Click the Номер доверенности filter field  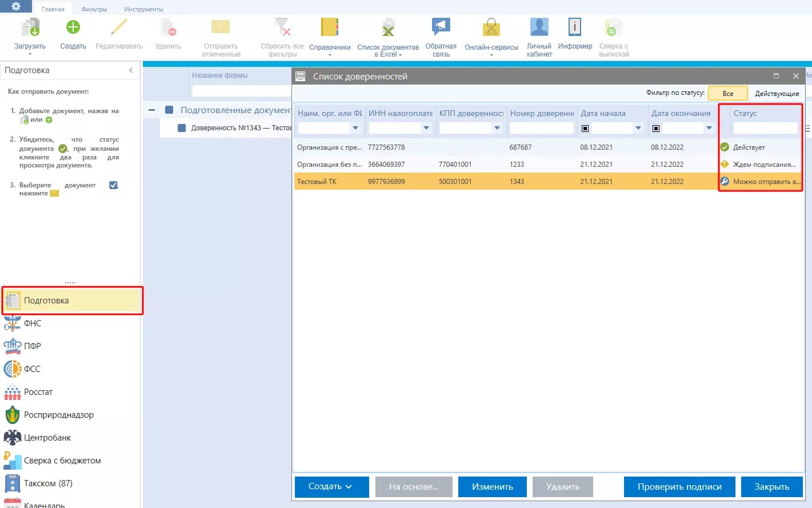pyautogui.click(x=541, y=128)
